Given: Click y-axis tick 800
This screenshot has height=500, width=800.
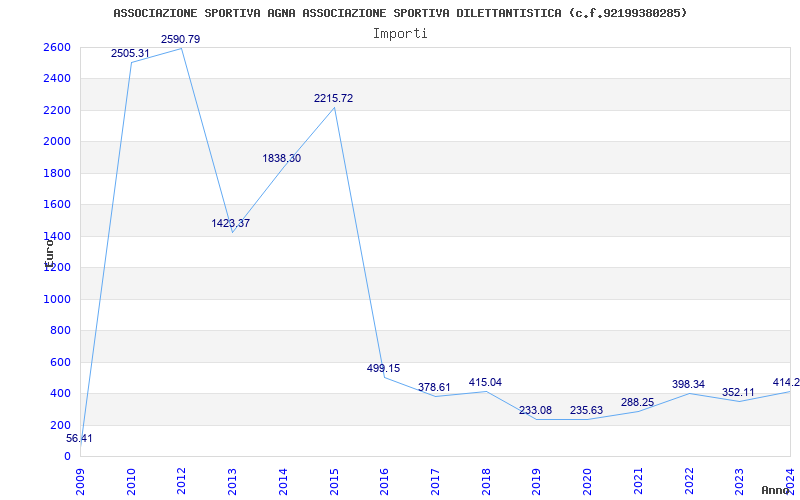Looking at the screenshot, I should point(61,331).
